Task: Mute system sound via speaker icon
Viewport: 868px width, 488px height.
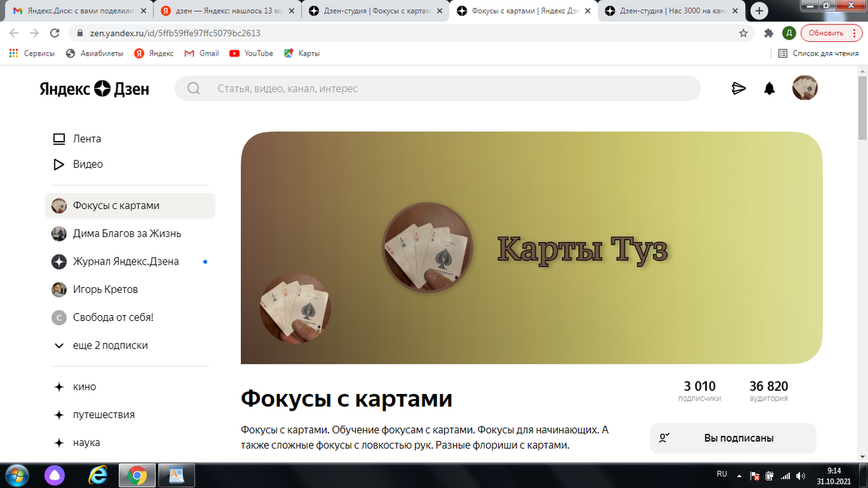Action: pos(800,475)
